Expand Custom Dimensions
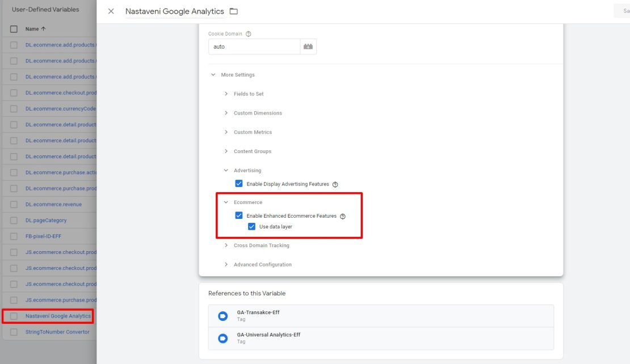 tap(226, 113)
